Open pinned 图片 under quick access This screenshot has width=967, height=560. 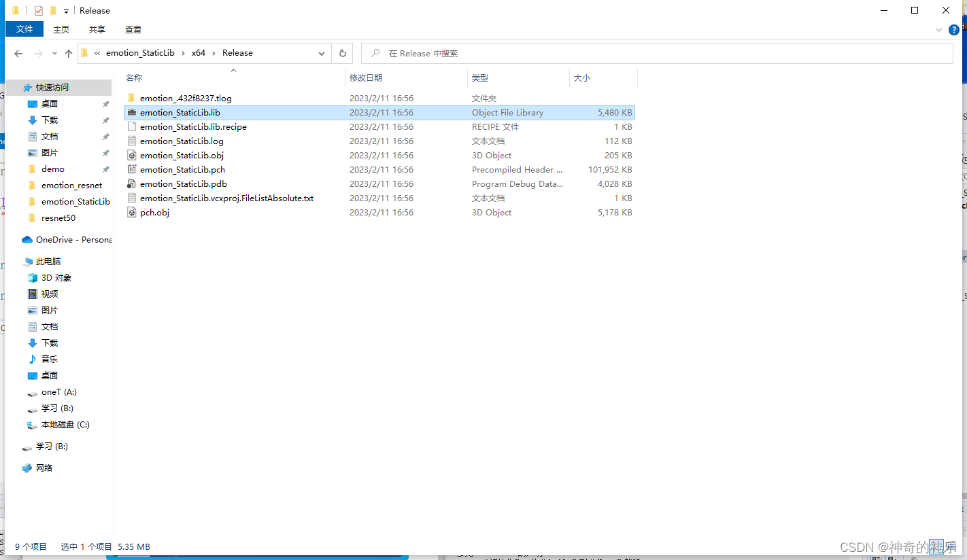50,152
